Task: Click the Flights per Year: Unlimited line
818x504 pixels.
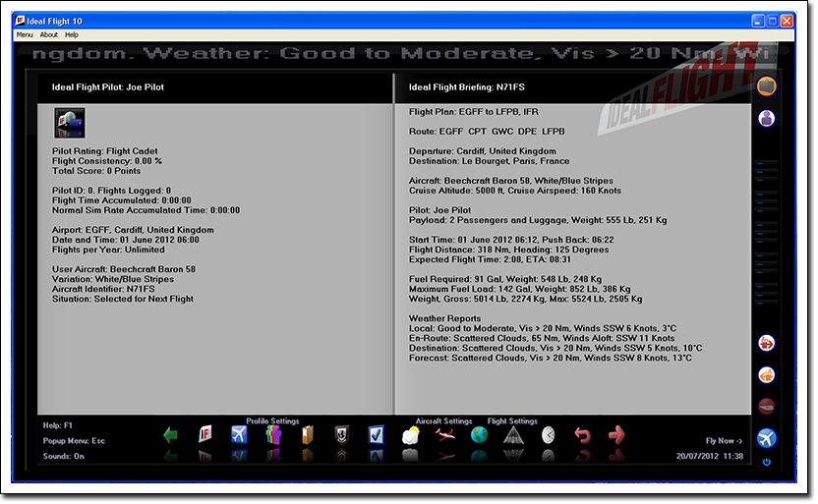Action: click(108, 250)
